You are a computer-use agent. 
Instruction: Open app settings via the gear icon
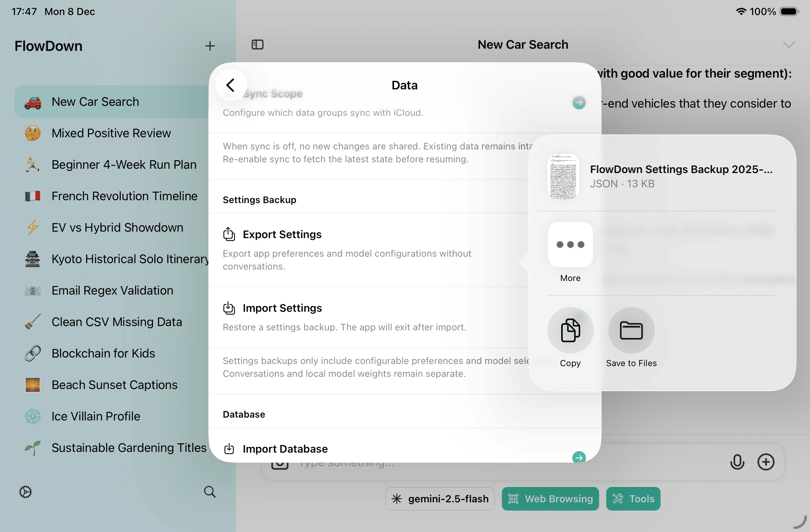point(25,492)
